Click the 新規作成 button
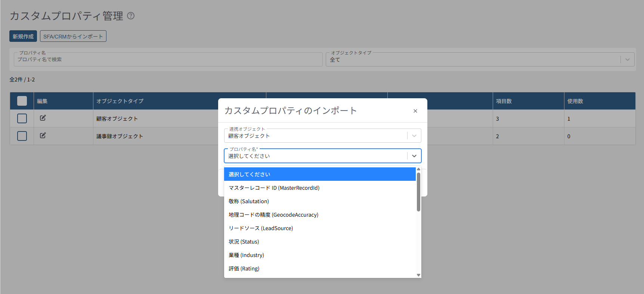 [23, 36]
